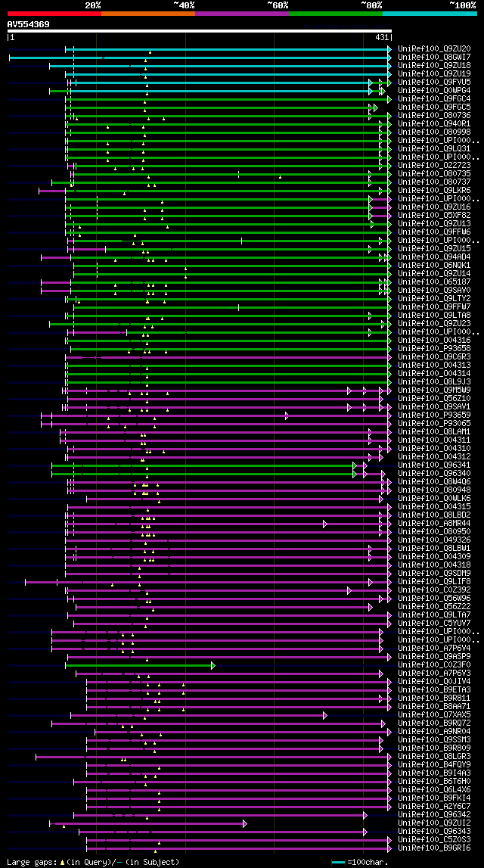Select the UniRef100_C0Z3F0 label
This screenshot has width=484, height=868.
(434, 665)
